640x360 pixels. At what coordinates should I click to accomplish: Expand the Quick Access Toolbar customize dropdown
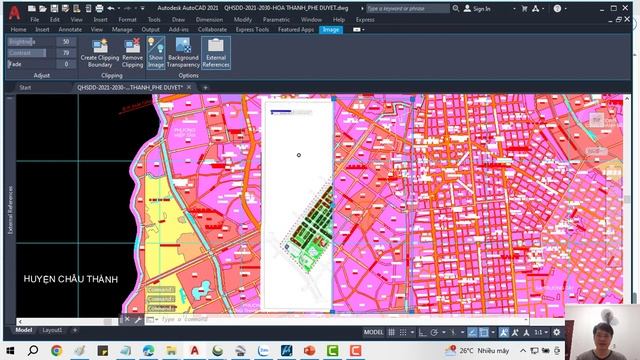coord(142,8)
